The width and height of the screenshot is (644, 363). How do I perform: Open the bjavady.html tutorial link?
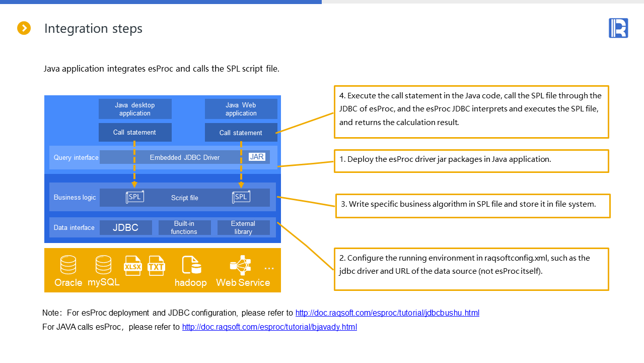[269, 327]
